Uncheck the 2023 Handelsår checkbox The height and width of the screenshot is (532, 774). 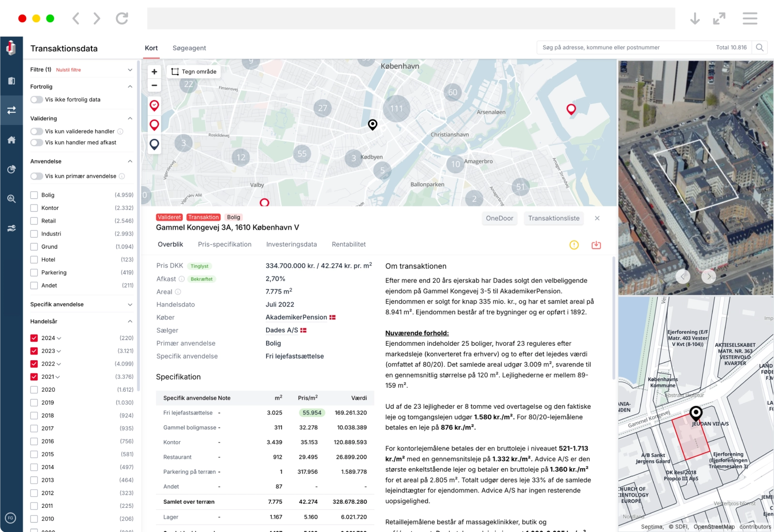[34, 351]
